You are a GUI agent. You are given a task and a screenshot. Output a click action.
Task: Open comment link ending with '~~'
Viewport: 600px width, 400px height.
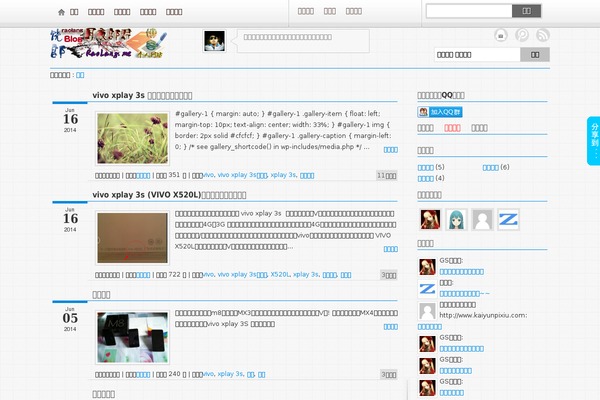[x=465, y=294]
